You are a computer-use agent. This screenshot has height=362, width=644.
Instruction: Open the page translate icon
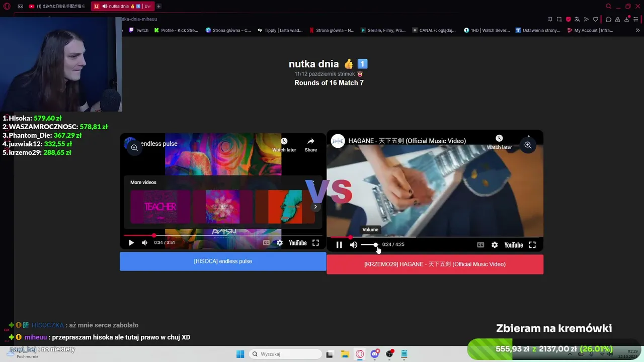(577, 19)
